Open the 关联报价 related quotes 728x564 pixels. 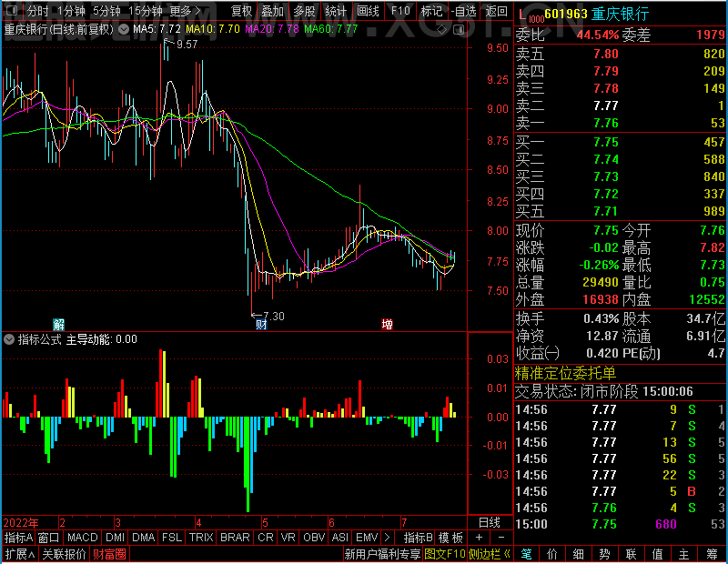click(x=64, y=554)
